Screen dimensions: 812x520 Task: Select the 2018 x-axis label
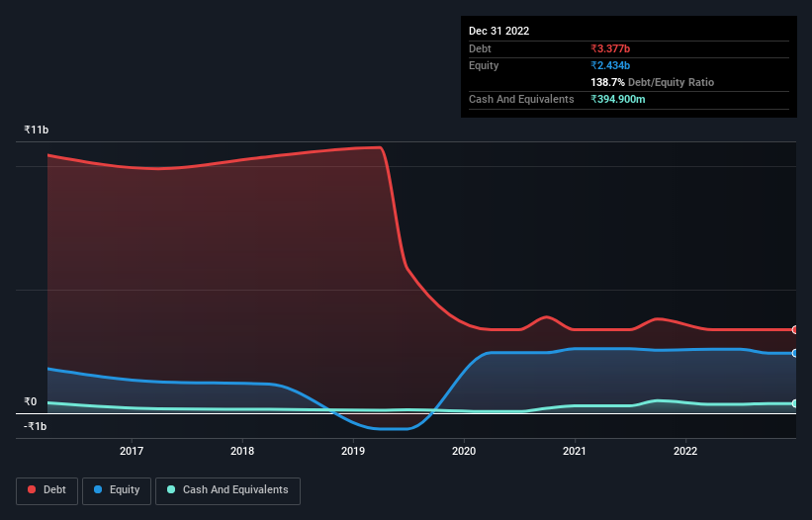[242, 451]
